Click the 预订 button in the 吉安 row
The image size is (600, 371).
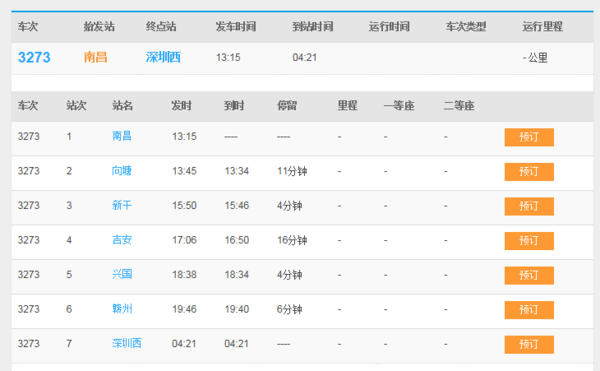529,241
